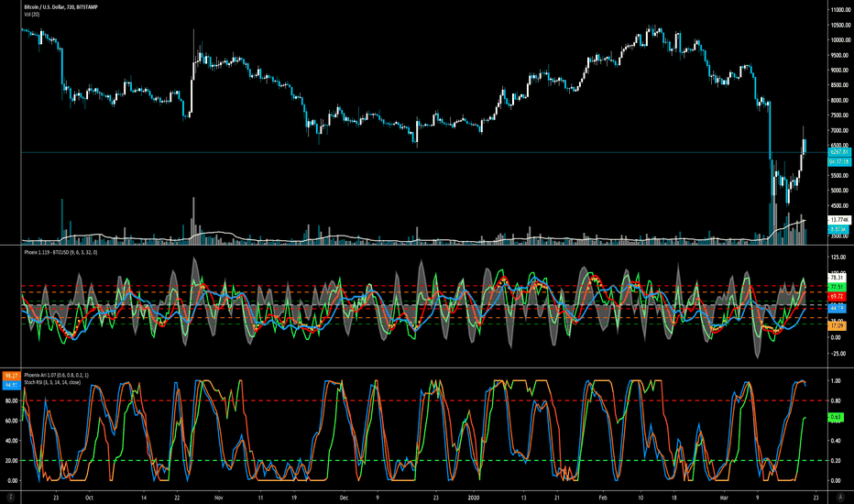Viewport: 854px width, 504px height.
Task: Select the Vol (20) indicator legend
Action: (x=31, y=14)
